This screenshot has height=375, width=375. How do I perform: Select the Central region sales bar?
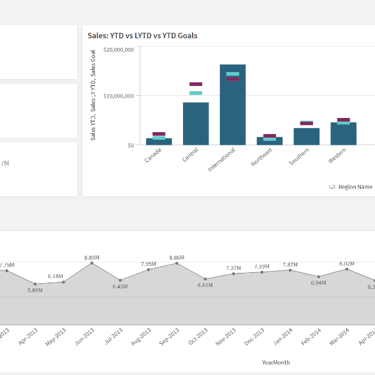tap(196, 124)
